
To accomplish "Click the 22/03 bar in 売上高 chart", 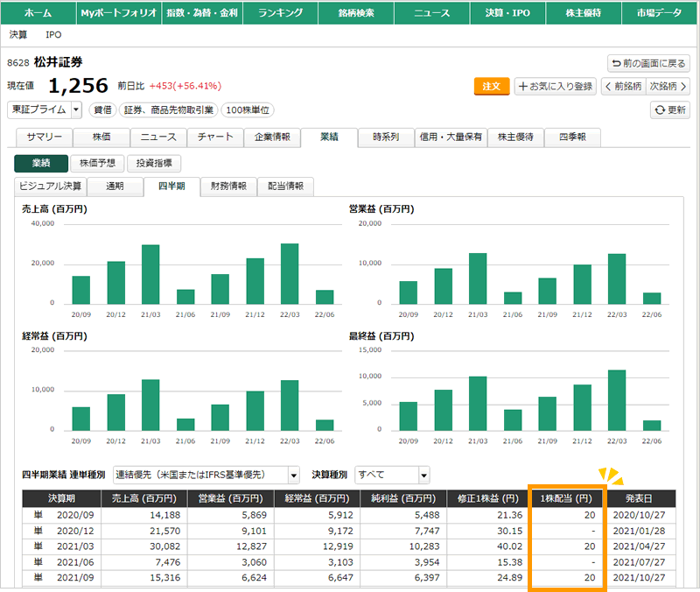I will pyautogui.click(x=290, y=274).
